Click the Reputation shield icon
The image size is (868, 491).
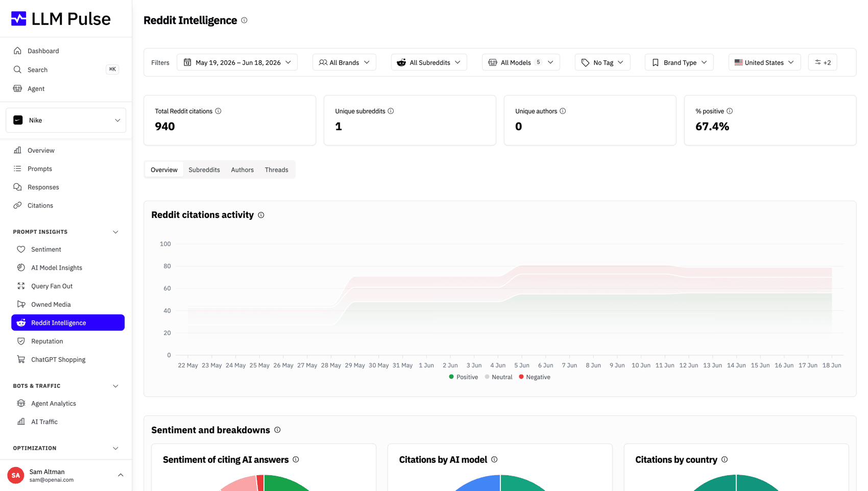21,341
